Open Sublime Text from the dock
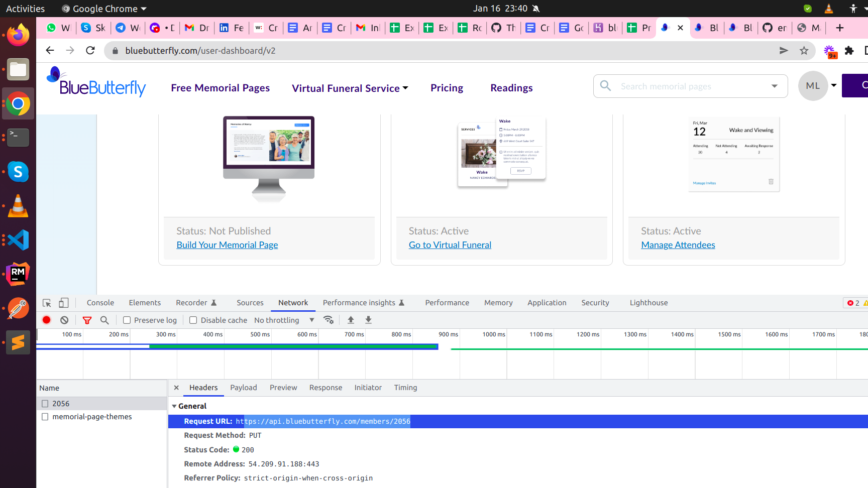The width and height of the screenshot is (868, 488). click(18, 342)
